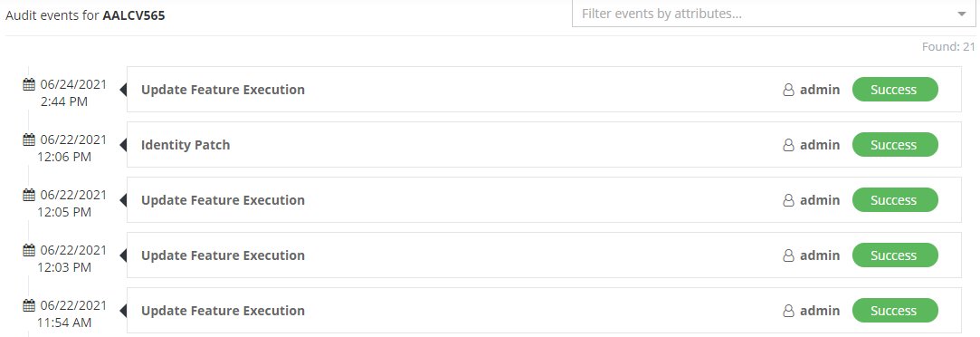Screen dimensions: 980x337
Task: Select Success badge on 12:05 PM event
Action: coord(895,200)
